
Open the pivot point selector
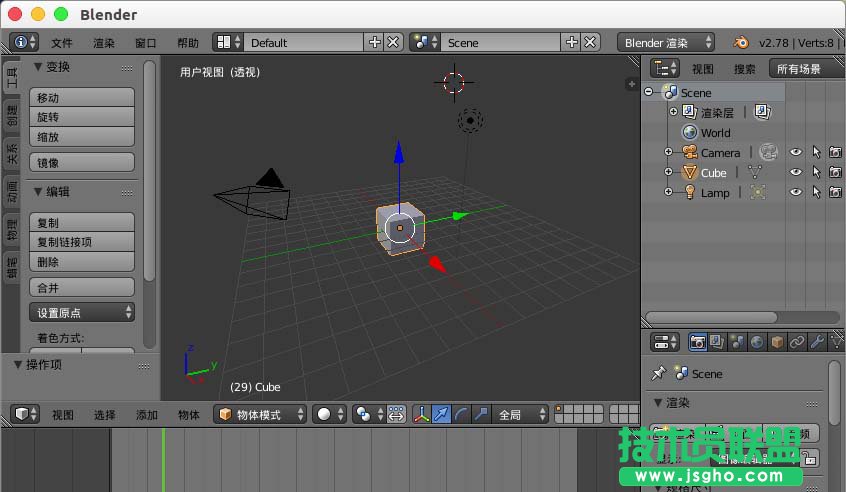click(x=369, y=414)
